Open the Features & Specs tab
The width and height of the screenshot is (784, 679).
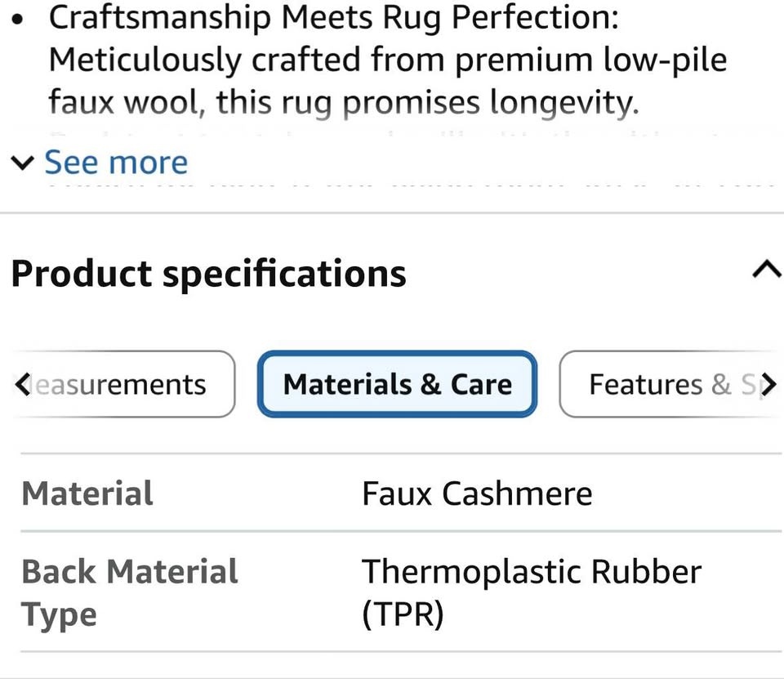coord(670,384)
